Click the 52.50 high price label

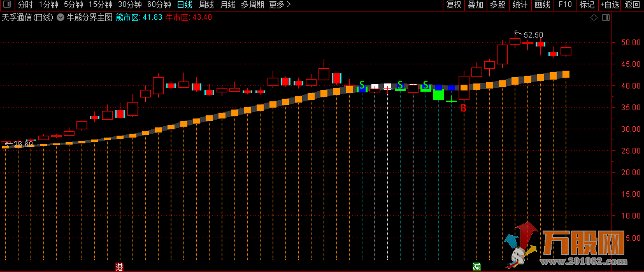[x=533, y=35]
